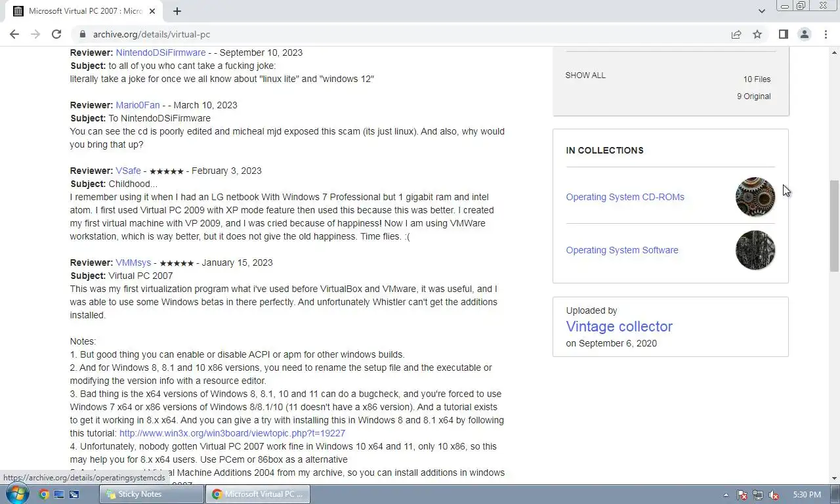Screen dimensions: 840x504
Task: Open reviewer VMMsys's profile
Action: (133, 262)
